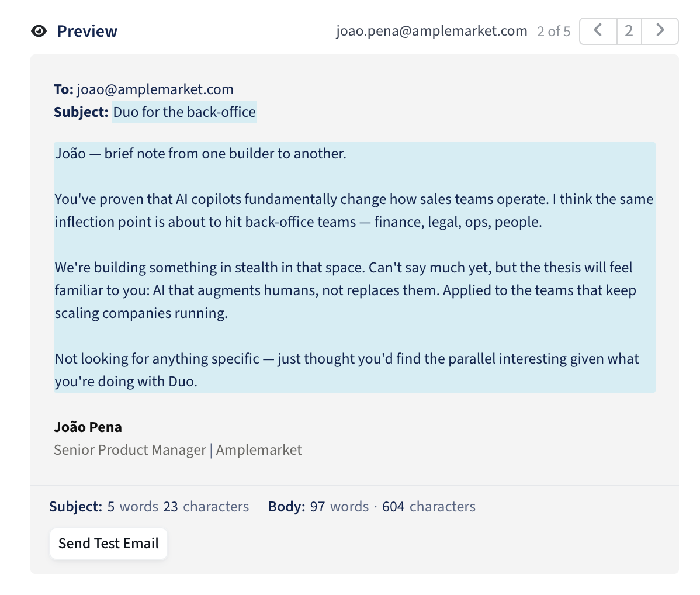The width and height of the screenshot is (700, 595).
Task: Click the signature name João Pena
Action: click(88, 427)
